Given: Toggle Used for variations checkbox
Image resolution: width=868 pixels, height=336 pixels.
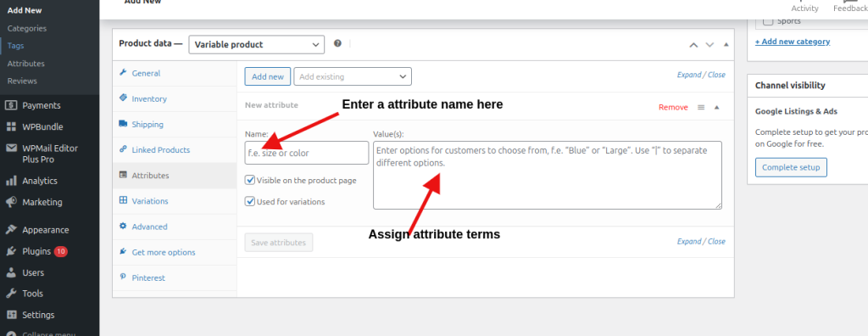Looking at the screenshot, I should [x=250, y=201].
